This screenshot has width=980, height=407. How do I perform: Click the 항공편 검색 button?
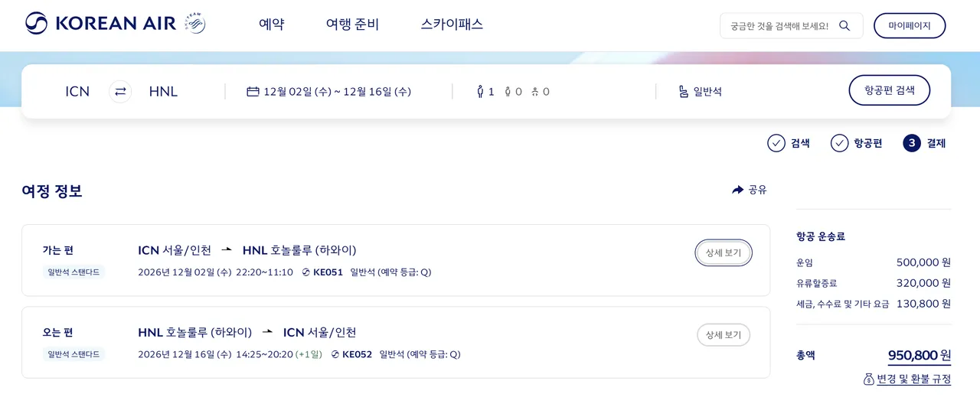pyautogui.click(x=890, y=90)
